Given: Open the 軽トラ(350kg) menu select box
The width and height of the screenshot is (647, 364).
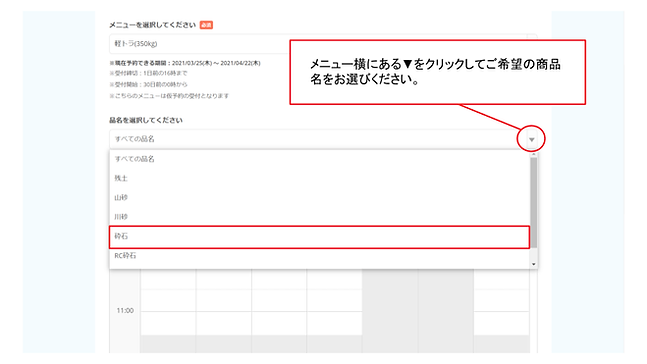Looking at the screenshot, I should point(323,44).
